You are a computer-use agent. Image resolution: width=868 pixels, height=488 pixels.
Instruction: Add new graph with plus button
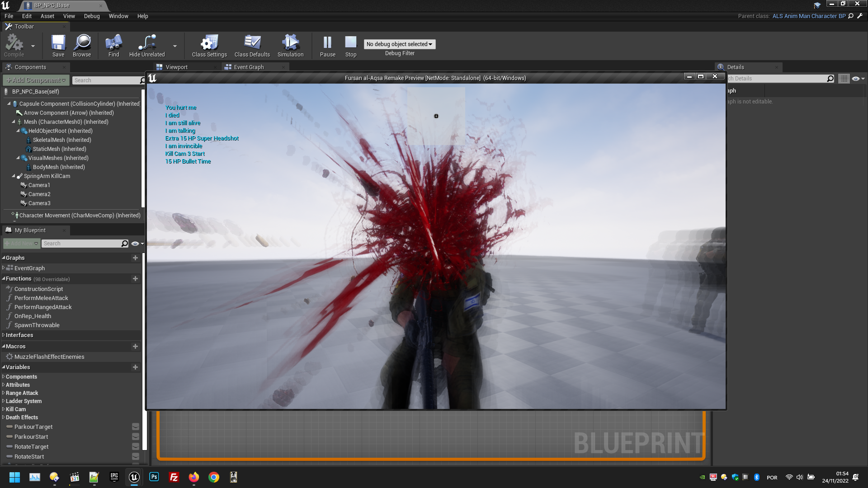click(x=135, y=258)
